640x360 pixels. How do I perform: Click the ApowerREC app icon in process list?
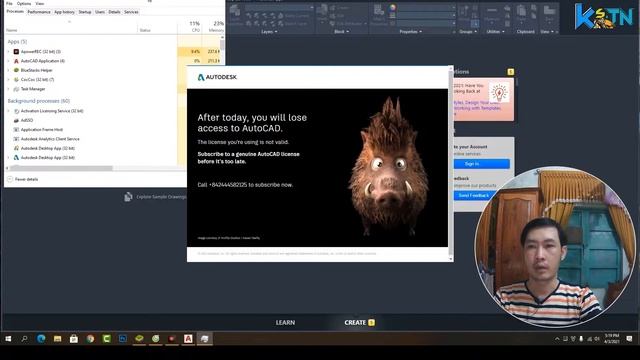tap(16, 51)
